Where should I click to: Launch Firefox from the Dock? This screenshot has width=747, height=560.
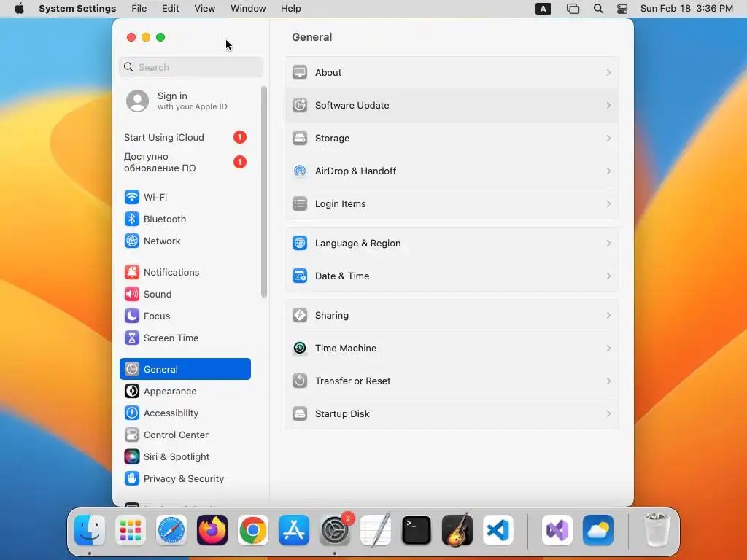[x=212, y=530]
